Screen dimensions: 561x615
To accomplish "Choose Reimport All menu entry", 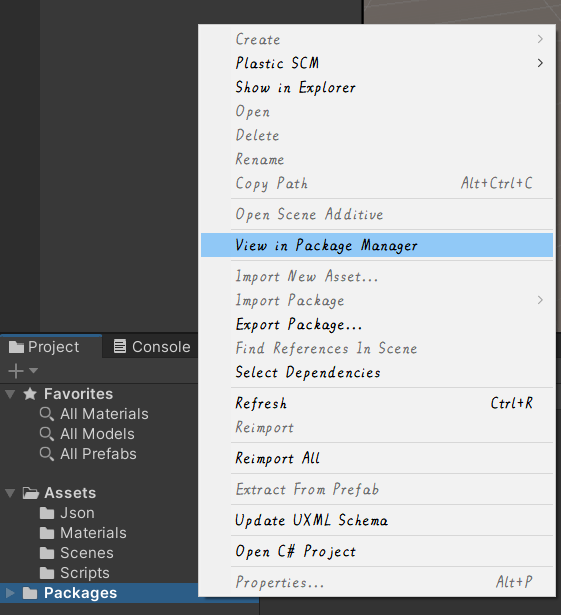I will click(377, 458).
